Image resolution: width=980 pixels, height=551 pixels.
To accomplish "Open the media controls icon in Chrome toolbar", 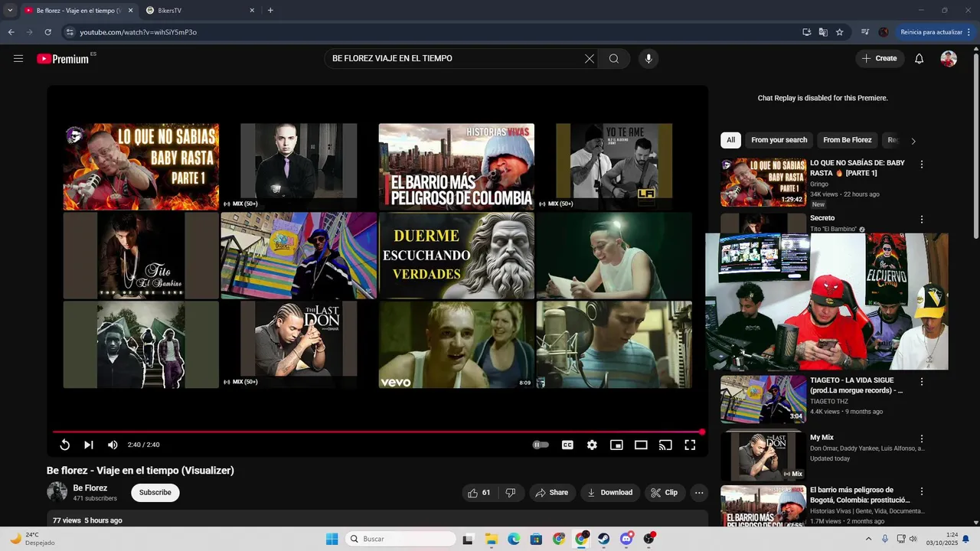I will (865, 32).
